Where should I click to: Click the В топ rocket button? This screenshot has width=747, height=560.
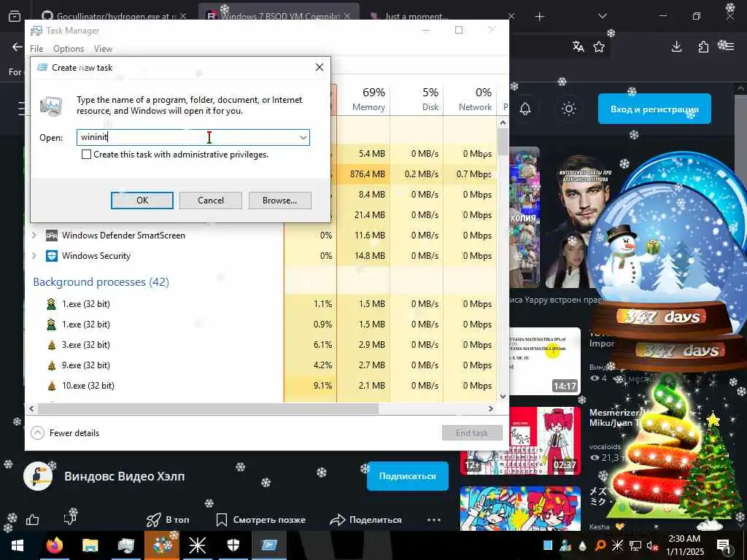click(168, 520)
